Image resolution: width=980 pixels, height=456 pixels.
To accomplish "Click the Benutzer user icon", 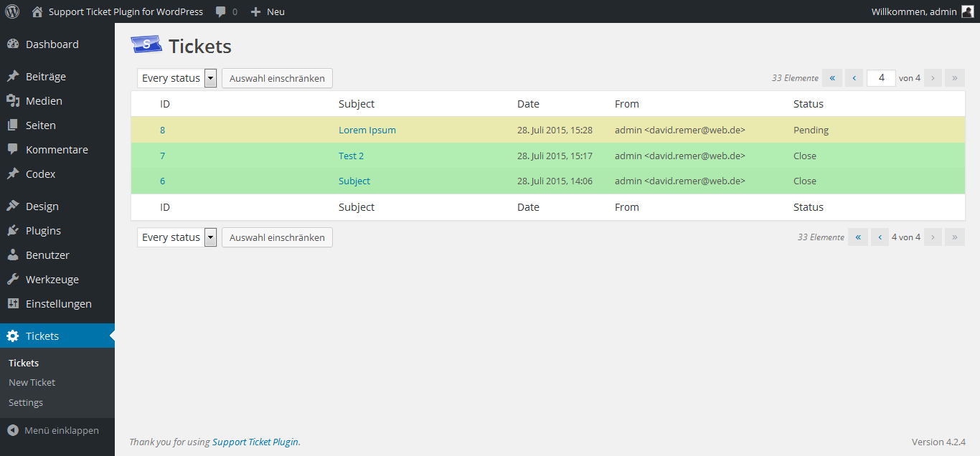I will tap(13, 255).
